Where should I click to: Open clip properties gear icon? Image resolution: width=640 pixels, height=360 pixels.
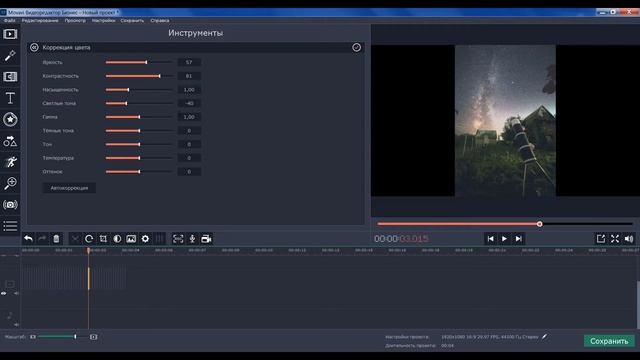(145, 239)
